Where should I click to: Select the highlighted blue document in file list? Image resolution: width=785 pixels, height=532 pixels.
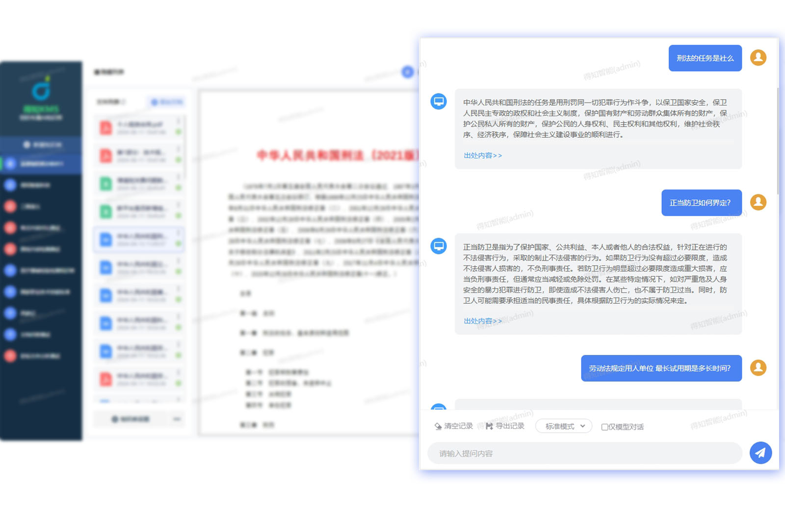pyautogui.click(x=139, y=239)
